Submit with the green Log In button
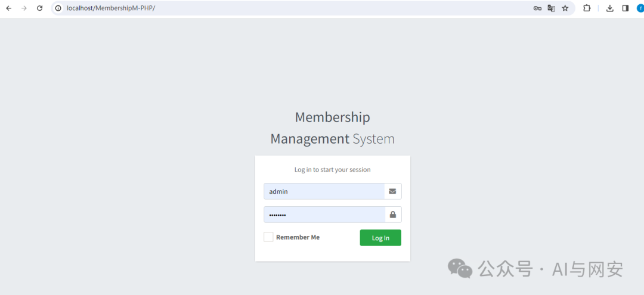 click(380, 238)
